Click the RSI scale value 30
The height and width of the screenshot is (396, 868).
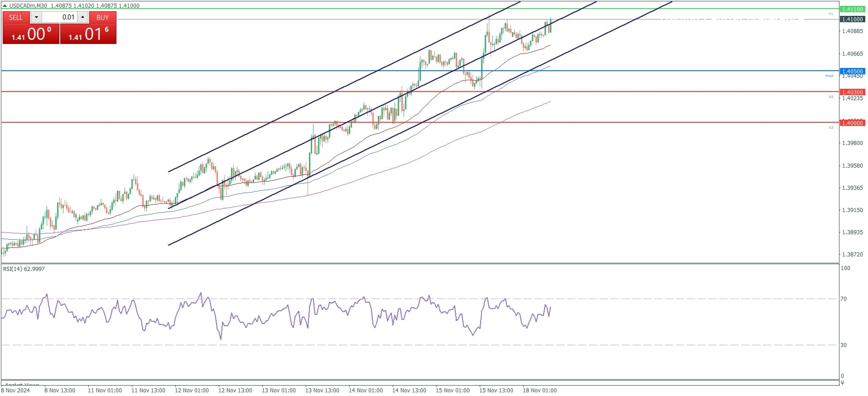coord(844,345)
